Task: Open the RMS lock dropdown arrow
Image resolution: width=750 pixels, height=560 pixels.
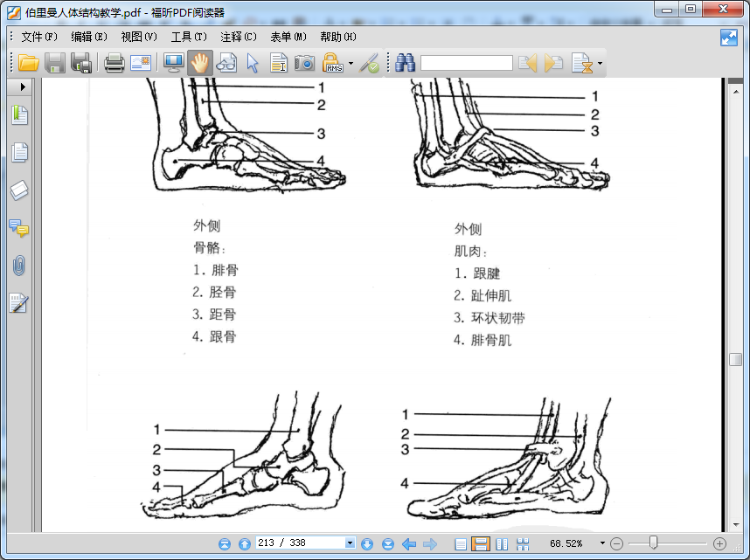Action: (351, 63)
